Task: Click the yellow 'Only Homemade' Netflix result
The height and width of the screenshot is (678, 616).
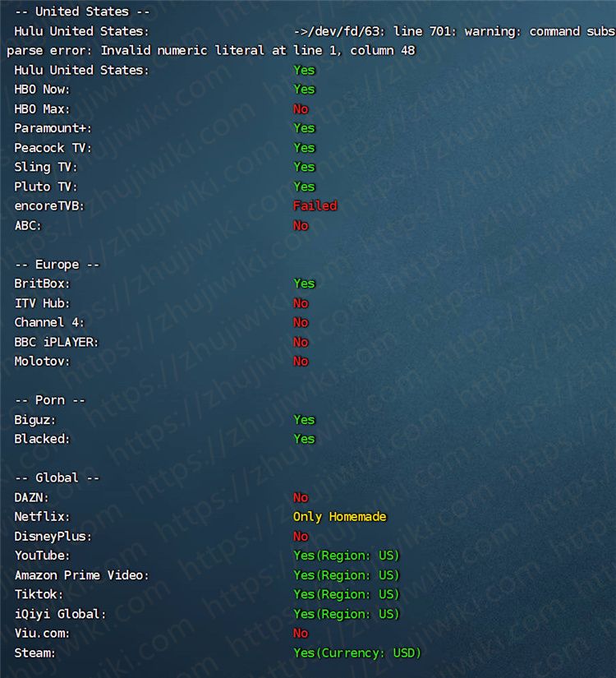Action: [x=340, y=517]
